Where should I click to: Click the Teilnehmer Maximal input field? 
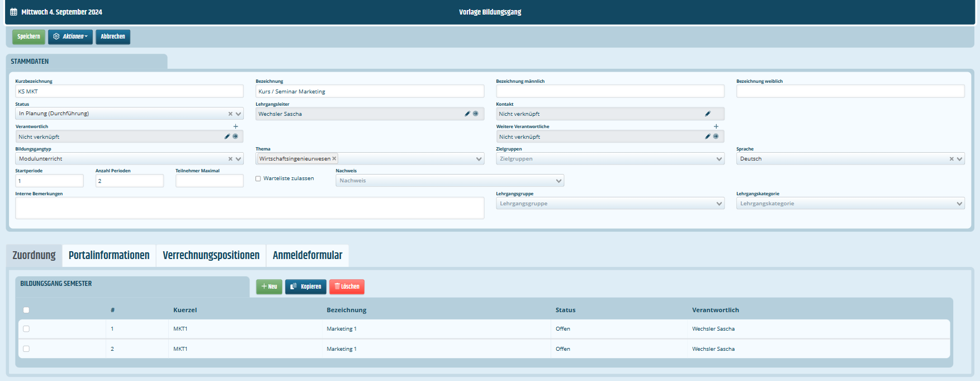click(210, 181)
